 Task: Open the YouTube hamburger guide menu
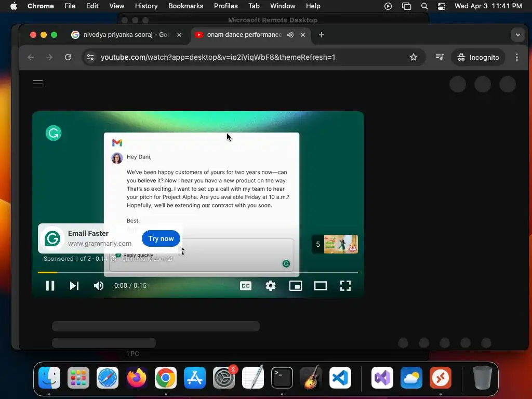pos(38,84)
